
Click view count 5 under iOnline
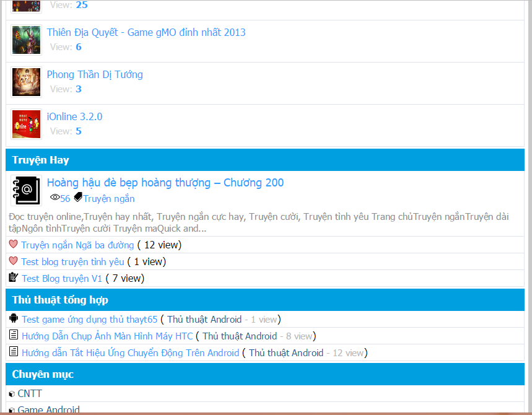pyautogui.click(x=79, y=131)
